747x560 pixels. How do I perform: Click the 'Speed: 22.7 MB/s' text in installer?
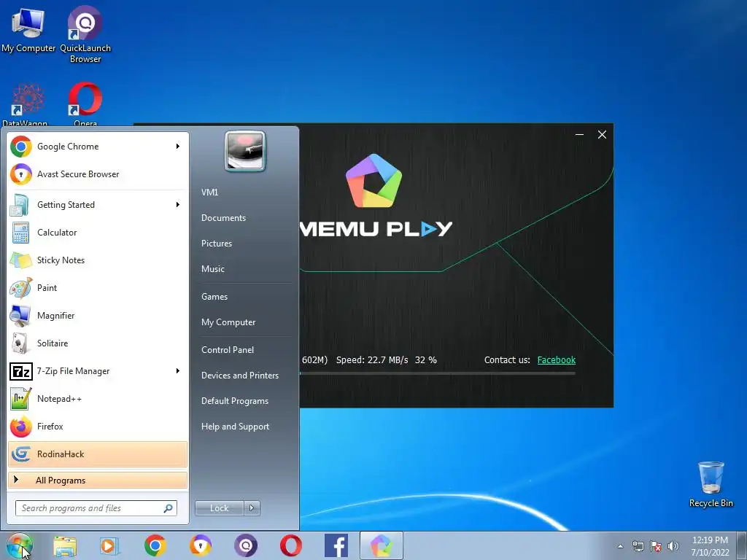[x=372, y=360]
